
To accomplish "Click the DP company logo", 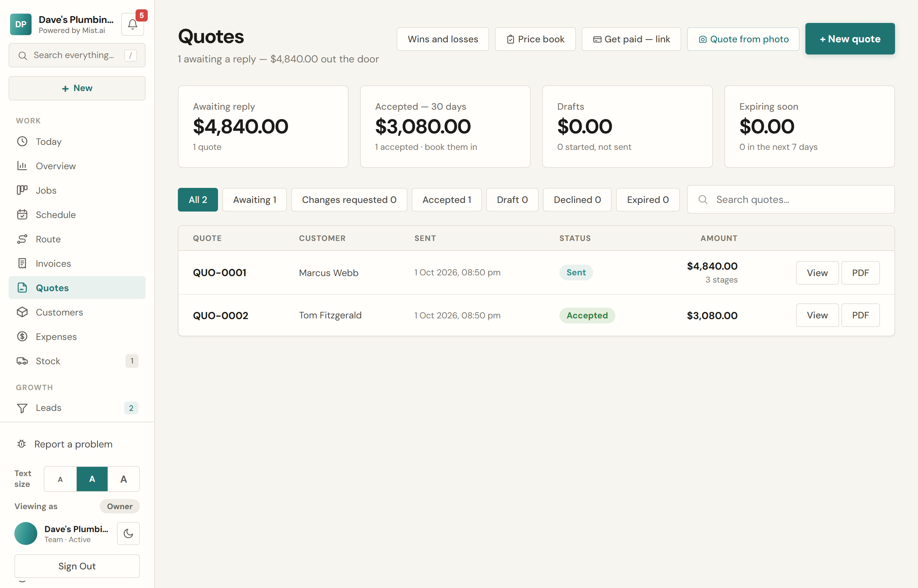I will click(x=21, y=24).
